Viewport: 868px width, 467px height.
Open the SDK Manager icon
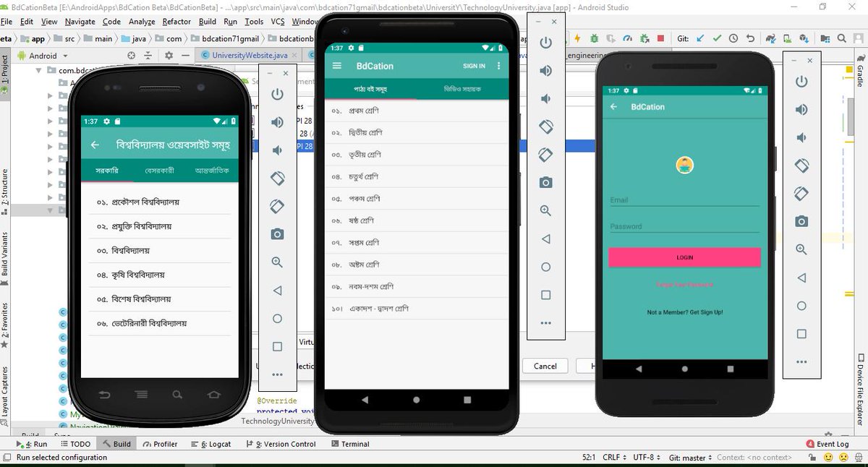pos(804,38)
